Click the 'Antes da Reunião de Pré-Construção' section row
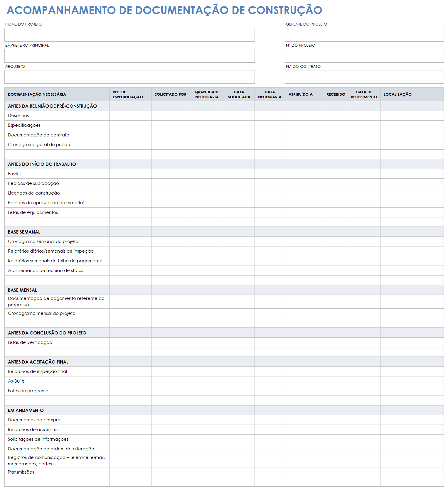 click(224, 106)
